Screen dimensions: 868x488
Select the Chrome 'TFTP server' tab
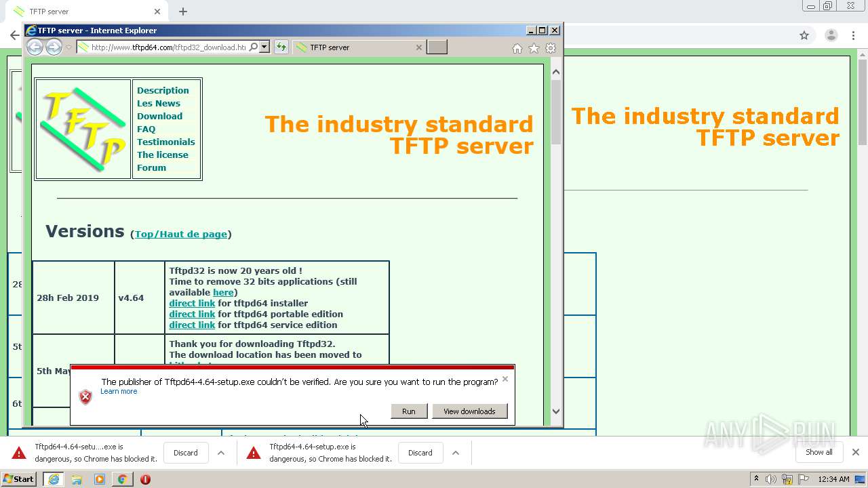88,12
